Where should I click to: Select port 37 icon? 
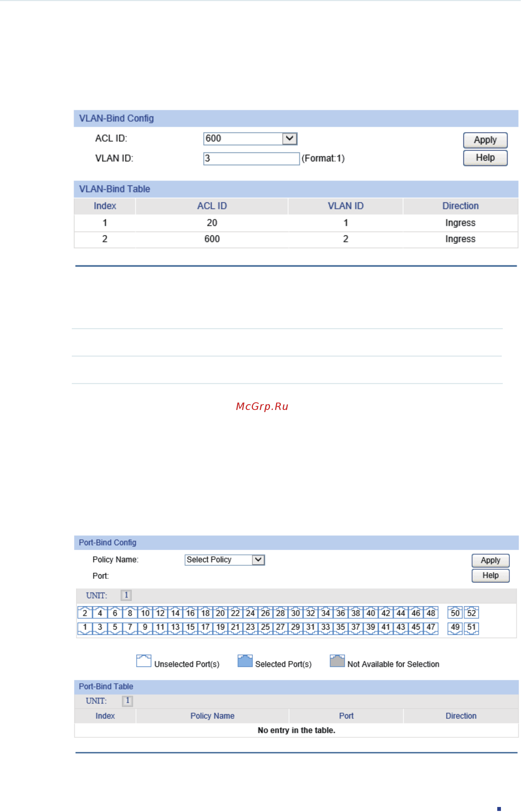pos(356,628)
